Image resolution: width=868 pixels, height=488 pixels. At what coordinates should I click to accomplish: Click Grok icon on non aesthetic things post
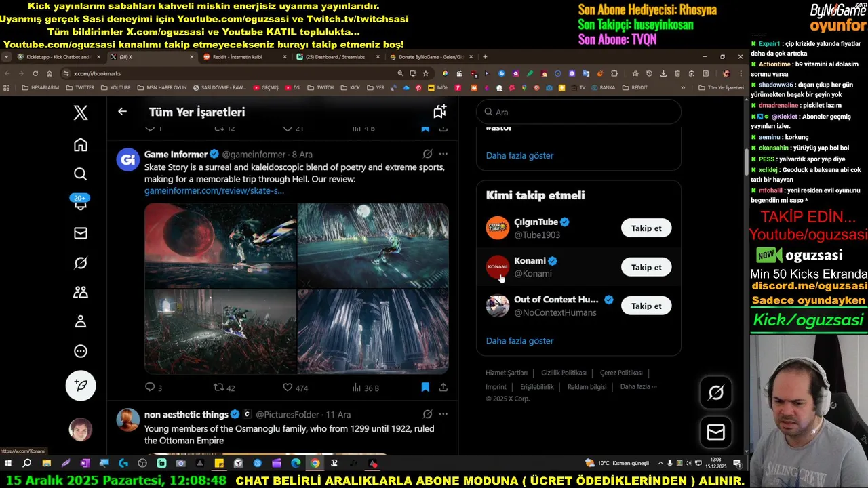pos(427,414)
